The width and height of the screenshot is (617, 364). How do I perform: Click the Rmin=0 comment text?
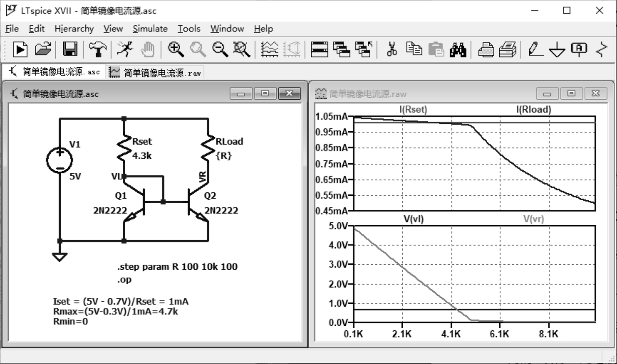pyautogui.click(x=71, y=321)
